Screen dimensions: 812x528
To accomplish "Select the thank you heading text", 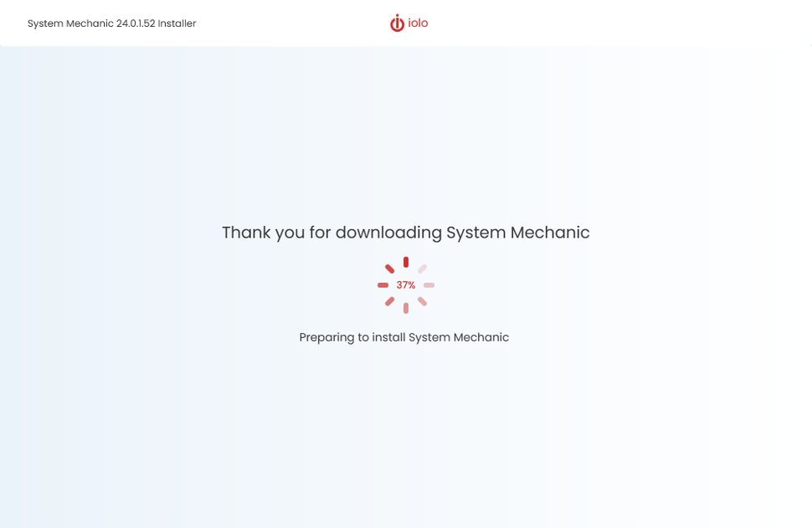I will [x=405, y=233].
